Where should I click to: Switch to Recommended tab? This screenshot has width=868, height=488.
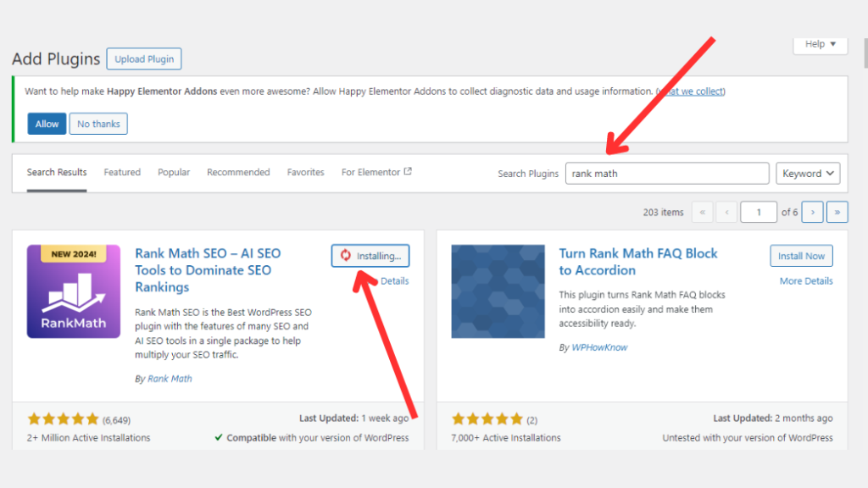tap(238, 172)
